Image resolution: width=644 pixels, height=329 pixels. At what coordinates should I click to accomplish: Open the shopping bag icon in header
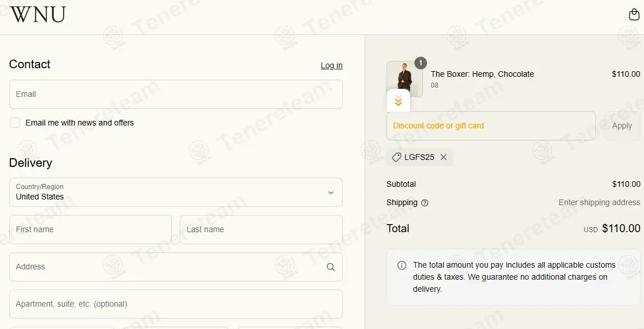tap(634, 15)
